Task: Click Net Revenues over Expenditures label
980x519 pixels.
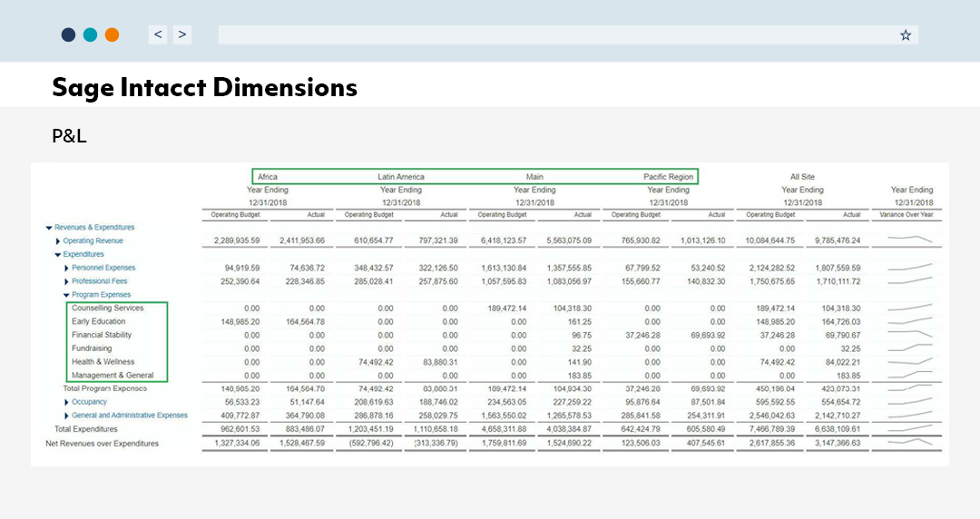Action: pyautogui.click(x=102, y=444)
